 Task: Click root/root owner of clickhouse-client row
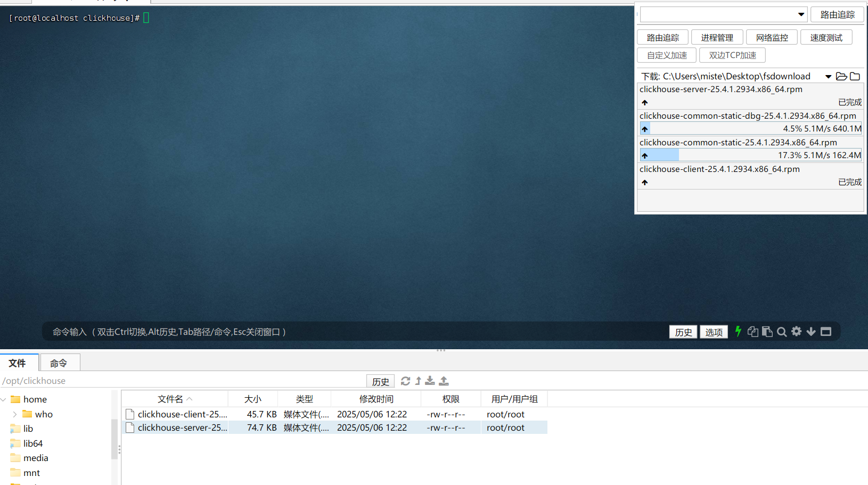[x=505, y=414]
